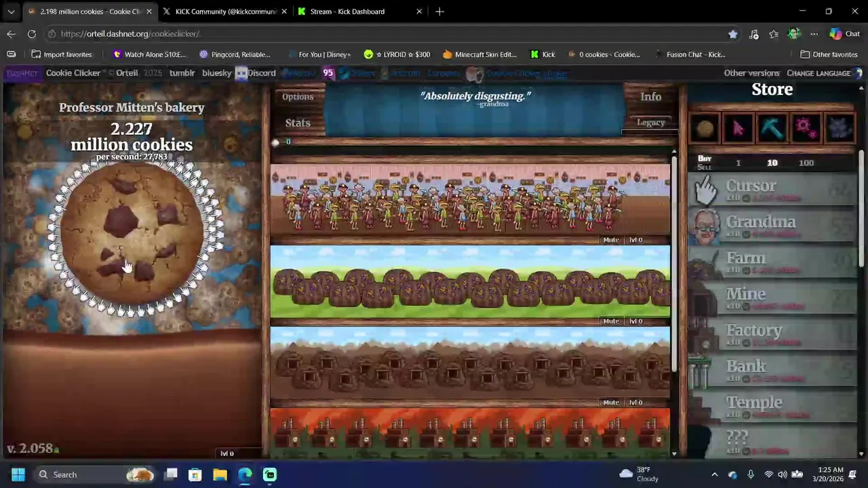
Task: Open browser settings and more menu
Action: click(814, 34)
